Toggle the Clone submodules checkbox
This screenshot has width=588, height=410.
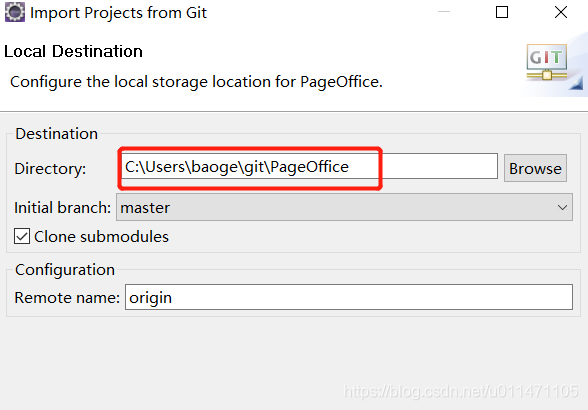point(22,237)
